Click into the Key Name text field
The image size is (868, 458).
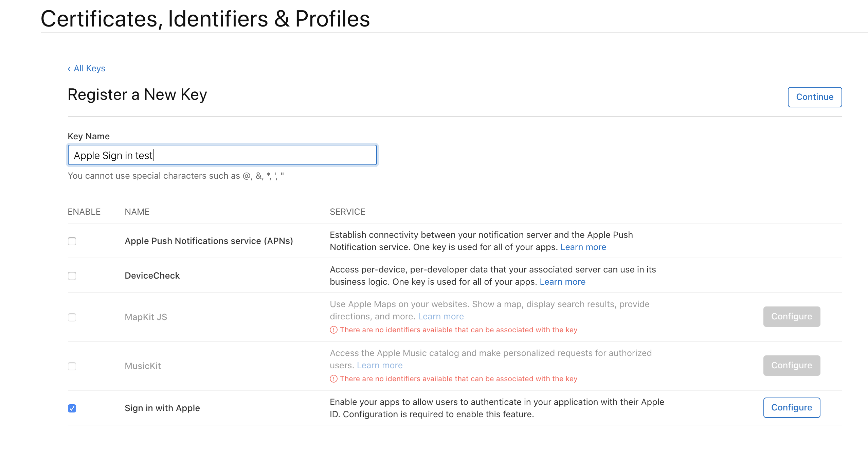(222, 155)
